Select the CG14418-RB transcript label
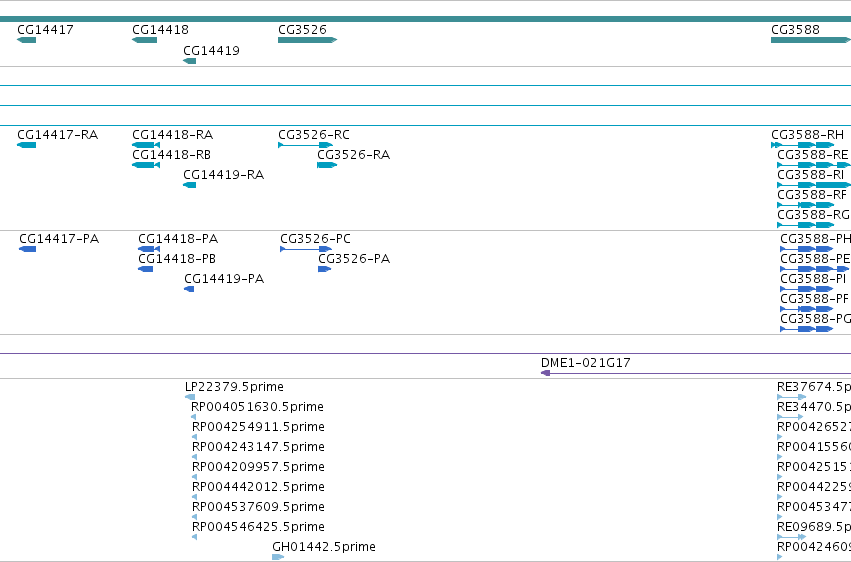This screenshot has height=562, width=851. coord(172,155)
